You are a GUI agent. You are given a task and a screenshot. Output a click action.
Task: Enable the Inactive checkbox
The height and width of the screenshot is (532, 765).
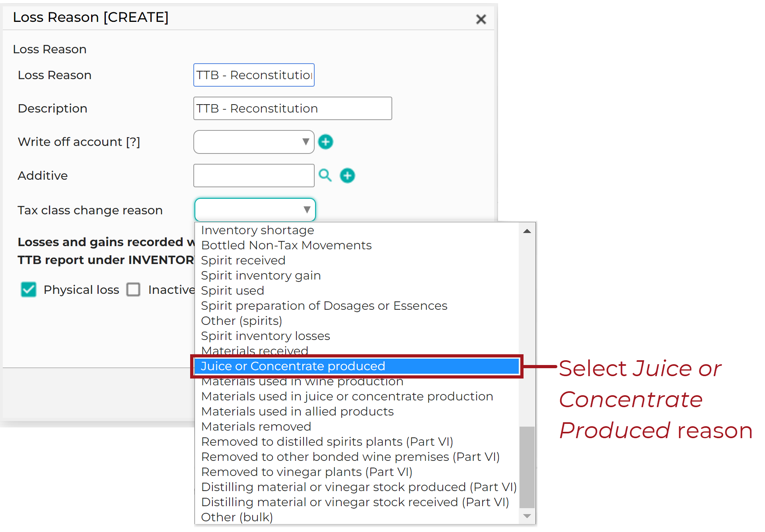coord(133,289)
